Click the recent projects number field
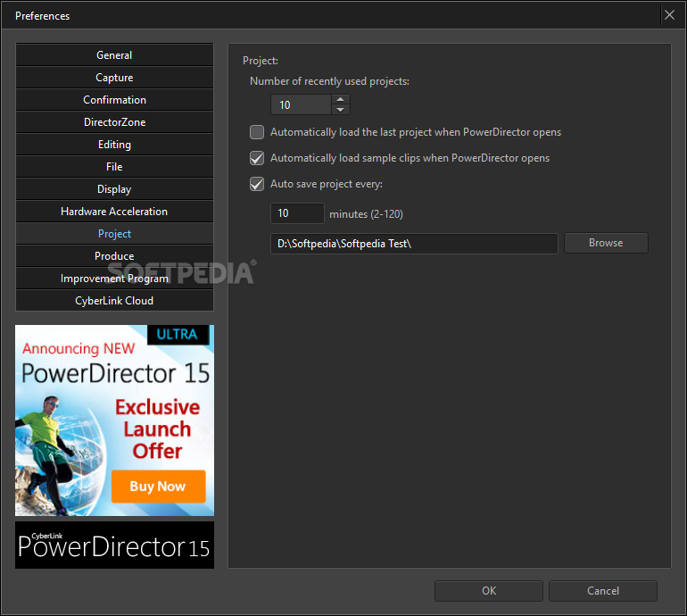The height and width of the screenshot is (616, 687). click(301, 104)
